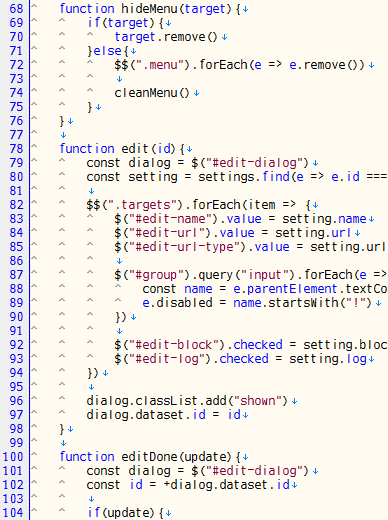Click the "#group" string on line 87
Screen dimensions: 388x520
pyautogui.click(x=156, y=275)
